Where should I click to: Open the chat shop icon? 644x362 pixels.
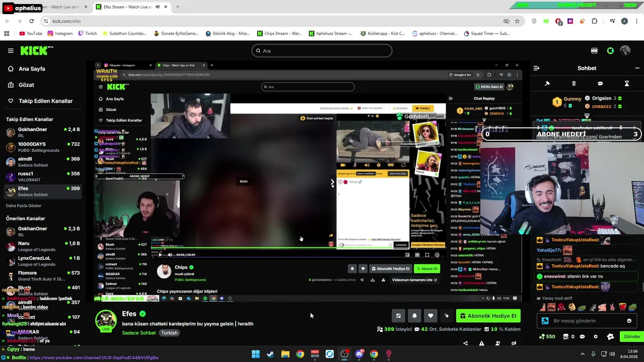click(x=566, y=337)
